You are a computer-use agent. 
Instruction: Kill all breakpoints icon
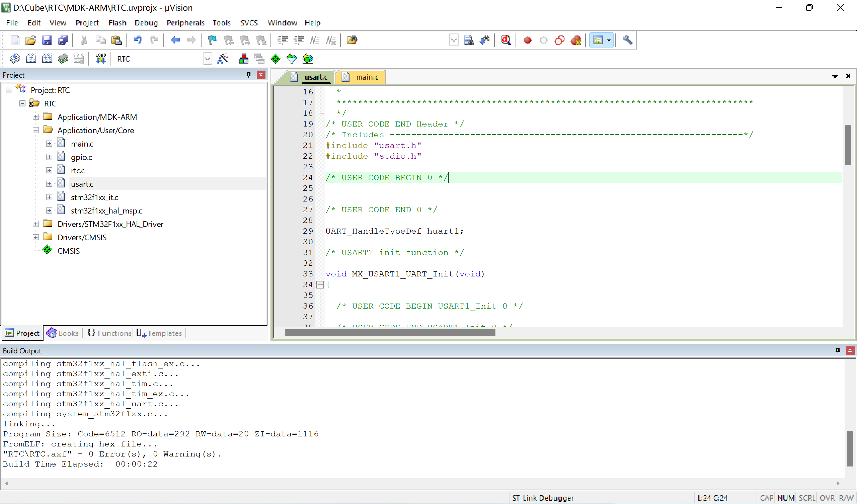(576, 40)
